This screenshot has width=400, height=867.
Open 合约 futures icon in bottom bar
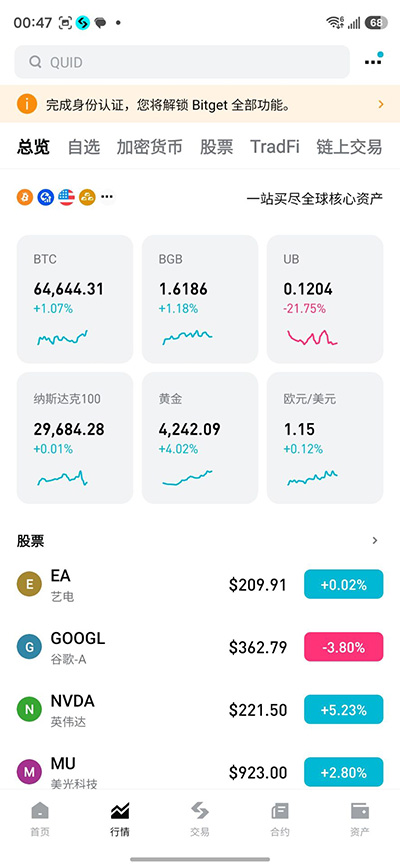point(280,811)
